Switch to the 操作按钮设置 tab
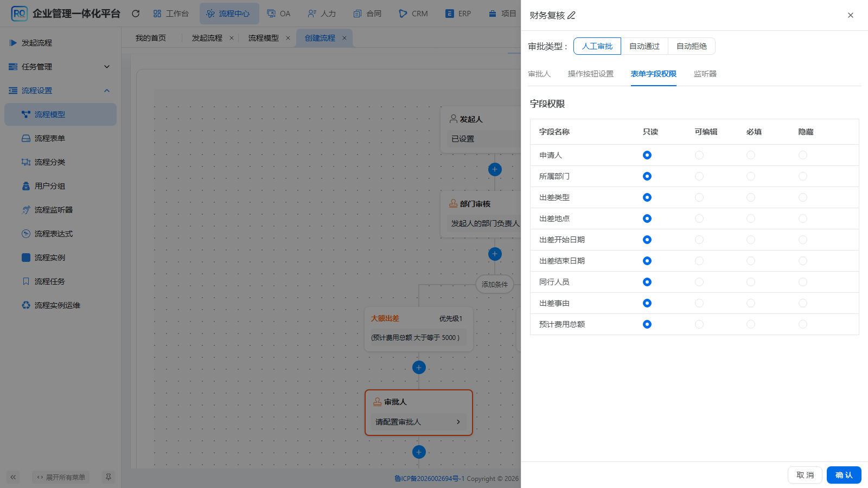The height and width of the screenshot is (488, 868). pos(591,74)
